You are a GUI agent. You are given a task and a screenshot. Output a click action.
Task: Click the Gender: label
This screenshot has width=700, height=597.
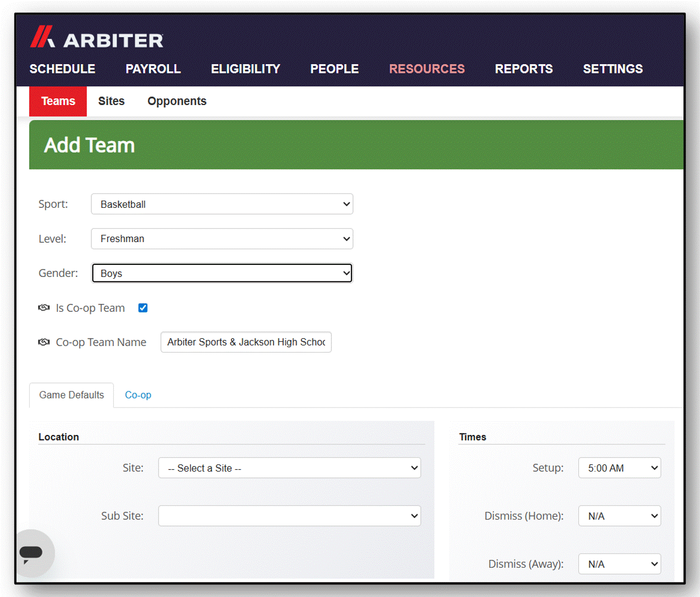58,273
